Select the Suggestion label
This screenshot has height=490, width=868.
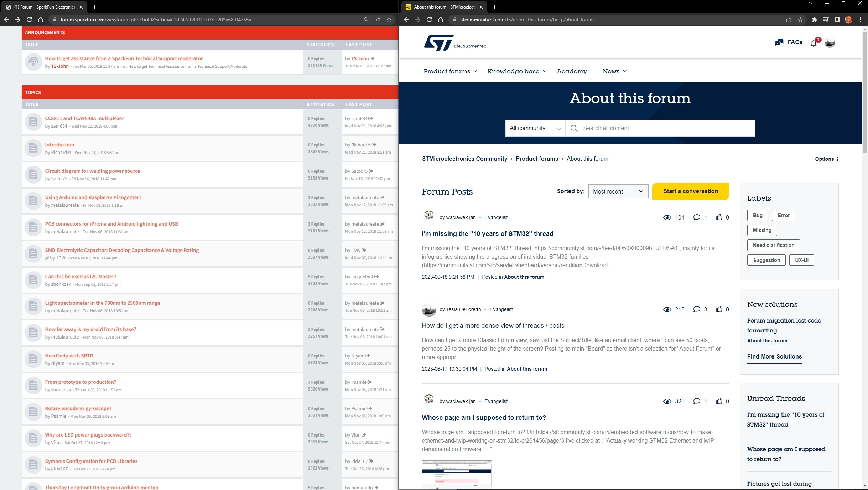pyautogui.click(x=766, y=260)
